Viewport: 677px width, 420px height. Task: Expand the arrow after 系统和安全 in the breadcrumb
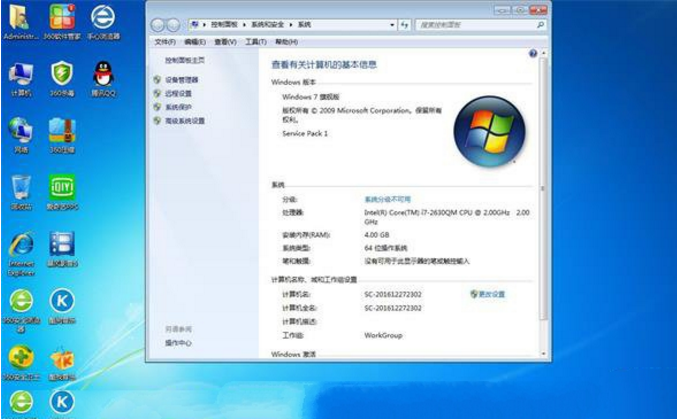[x=291, y=25]
